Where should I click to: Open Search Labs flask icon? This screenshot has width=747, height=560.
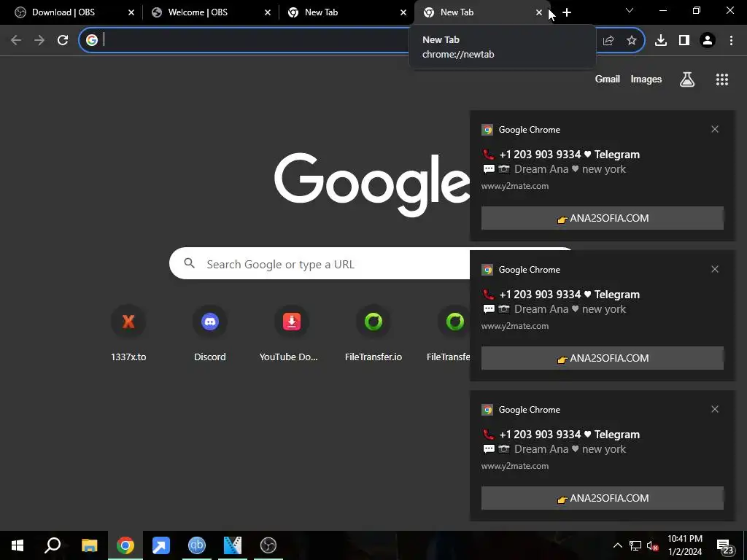(686, 79)
